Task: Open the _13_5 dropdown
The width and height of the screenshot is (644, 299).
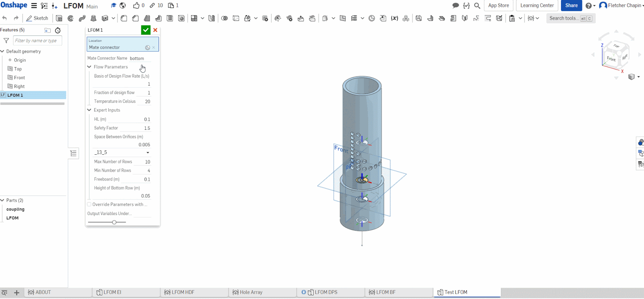Action: (x=122, y=153)
